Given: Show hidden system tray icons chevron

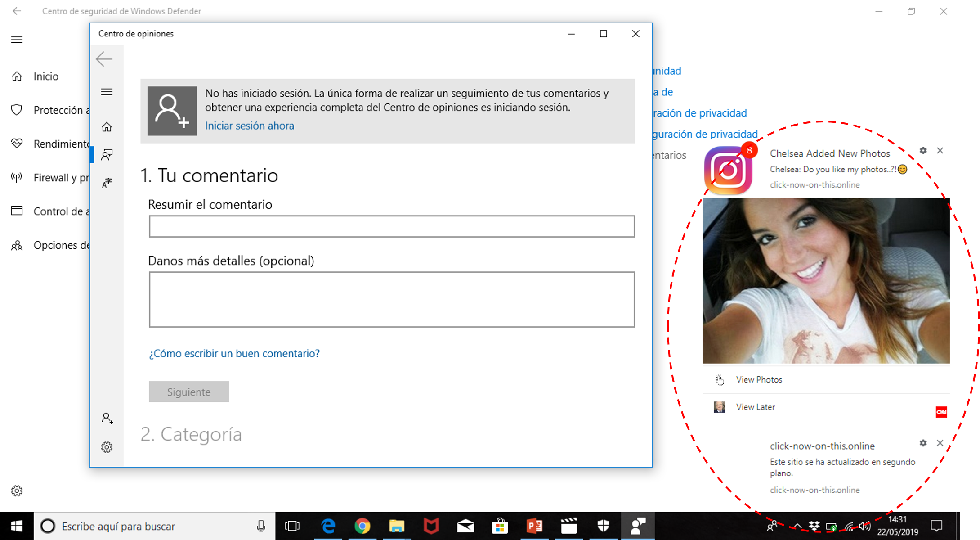Looking at the screenshot, I should click(797, 526).
